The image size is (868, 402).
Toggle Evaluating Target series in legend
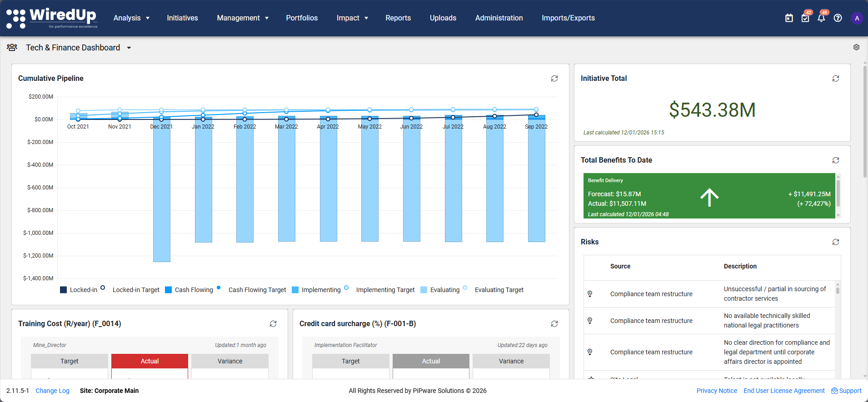pyautogui.click(x=493, y=290)
